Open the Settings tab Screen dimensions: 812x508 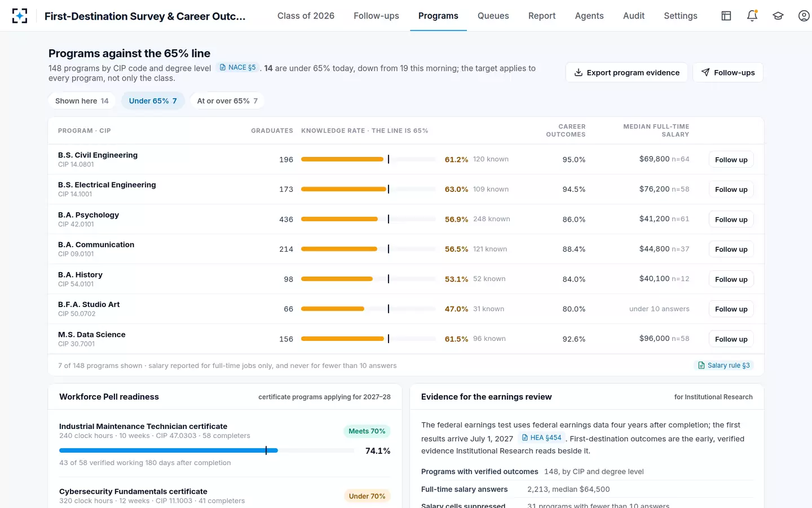pyautogui.click(x=681, y=16)
